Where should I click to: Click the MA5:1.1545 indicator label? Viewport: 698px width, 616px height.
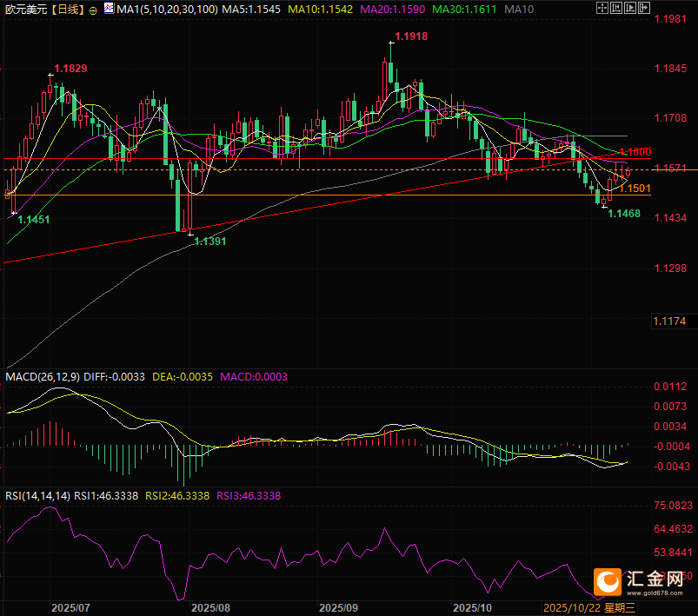[x=247, y=10]
